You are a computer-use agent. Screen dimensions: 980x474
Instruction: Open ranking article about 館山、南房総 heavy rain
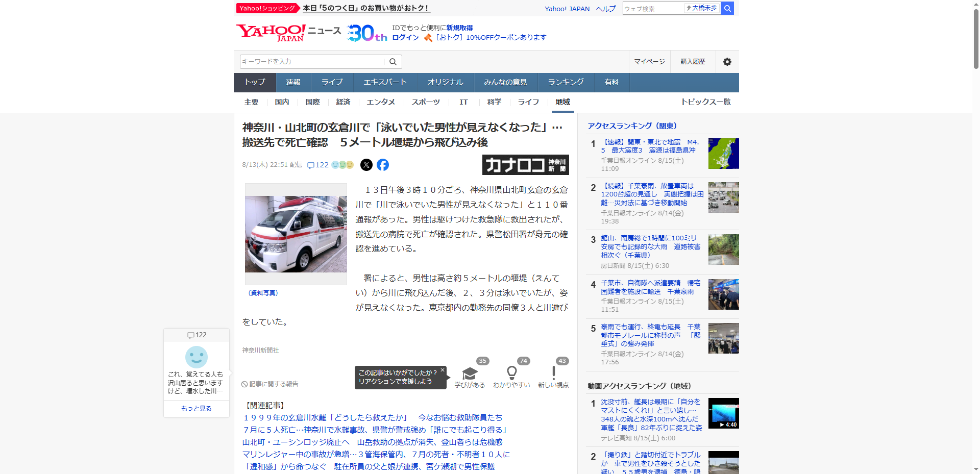651,246
